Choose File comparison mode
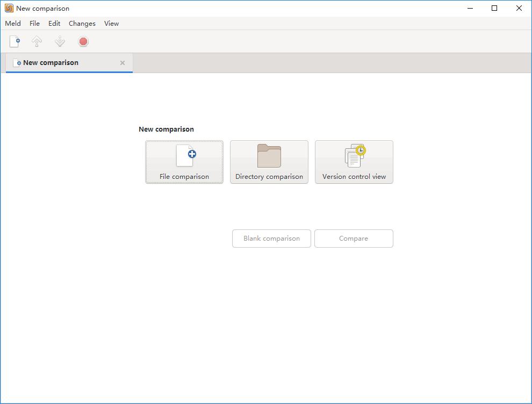 pyautogui.click(x=184, y=162)
